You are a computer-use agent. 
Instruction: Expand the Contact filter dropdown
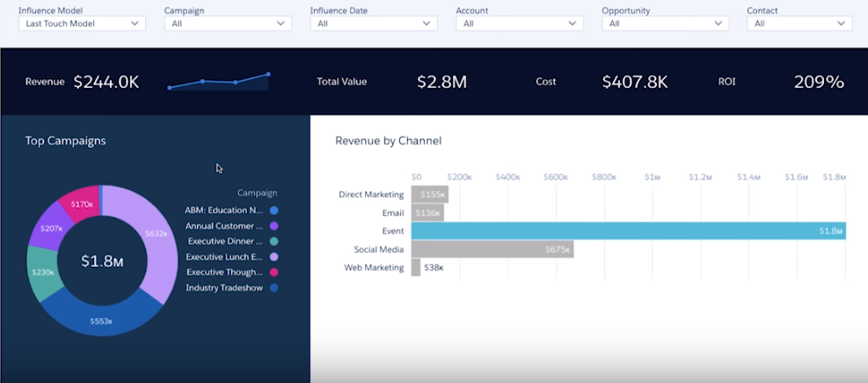pyautogui.click(x=799, y=23)
